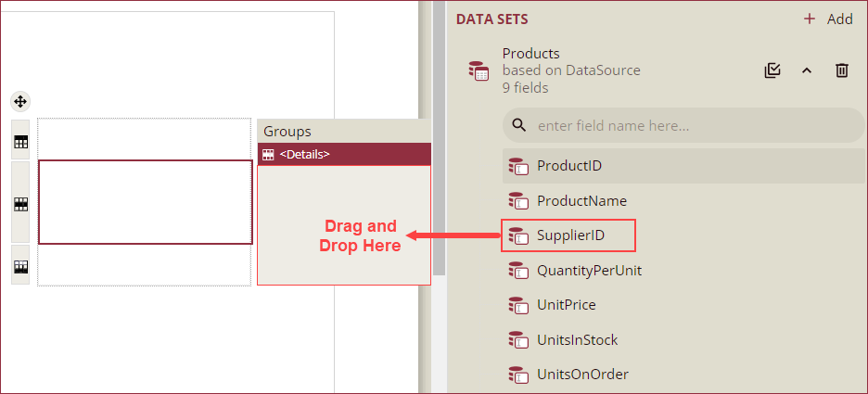Select the ProductName field
868x394 pixels.
point(683,200)
